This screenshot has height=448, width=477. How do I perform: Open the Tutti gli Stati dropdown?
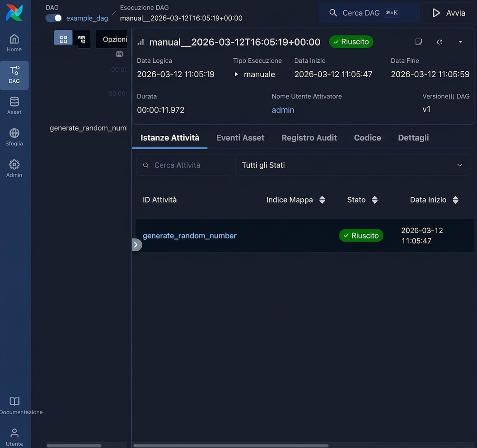(x=353, y=165)
